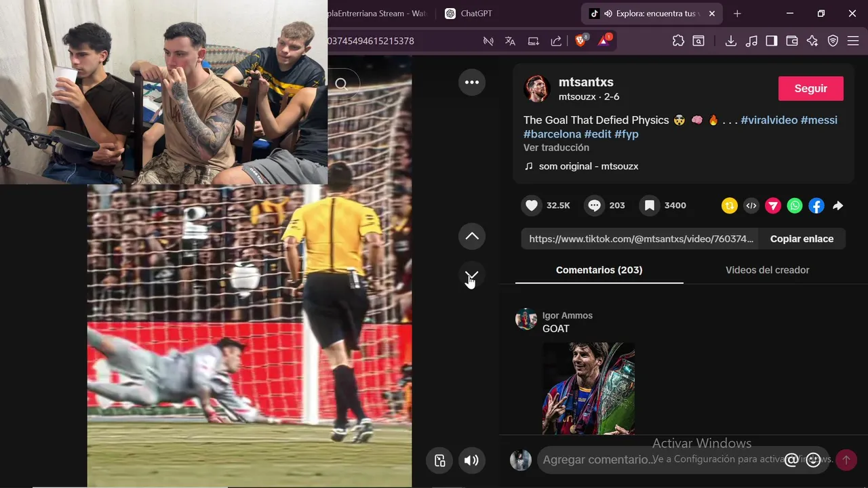The image size is (868, 488).
Task: Open a new browser tab with plus
Action: (737, 14)
